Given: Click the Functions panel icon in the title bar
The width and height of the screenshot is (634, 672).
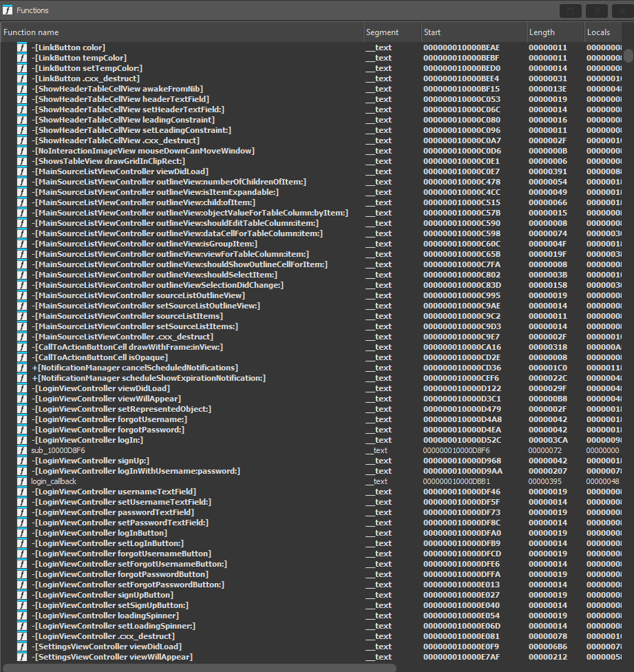Looking at the screenshot, I should [x=8, y=10].
